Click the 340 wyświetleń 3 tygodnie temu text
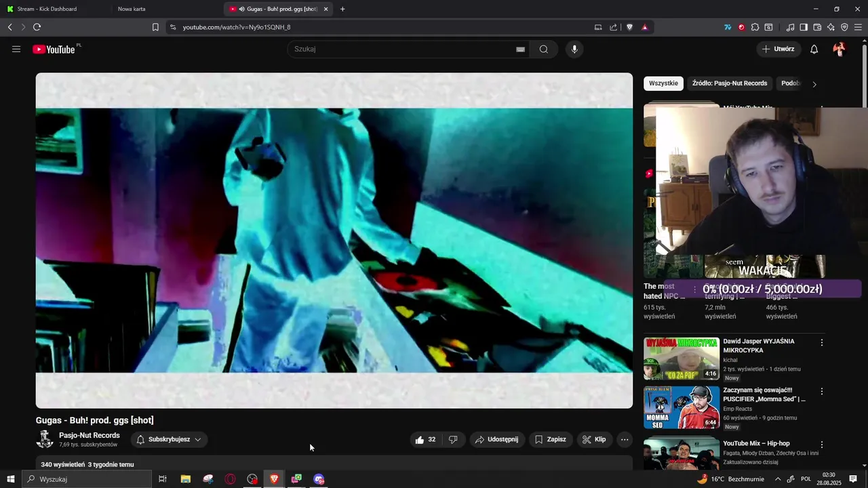Screen dimensions: 868x488 point(87,464)
